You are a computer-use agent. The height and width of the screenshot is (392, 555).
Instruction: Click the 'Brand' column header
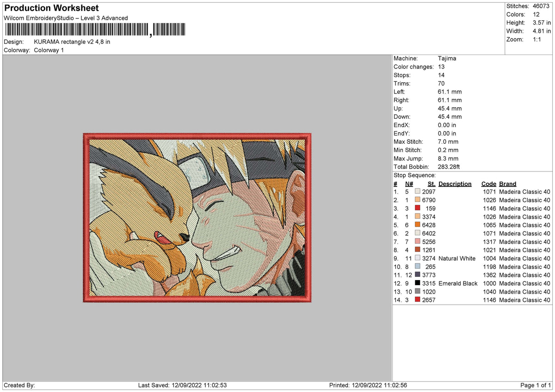coord(508,184)
